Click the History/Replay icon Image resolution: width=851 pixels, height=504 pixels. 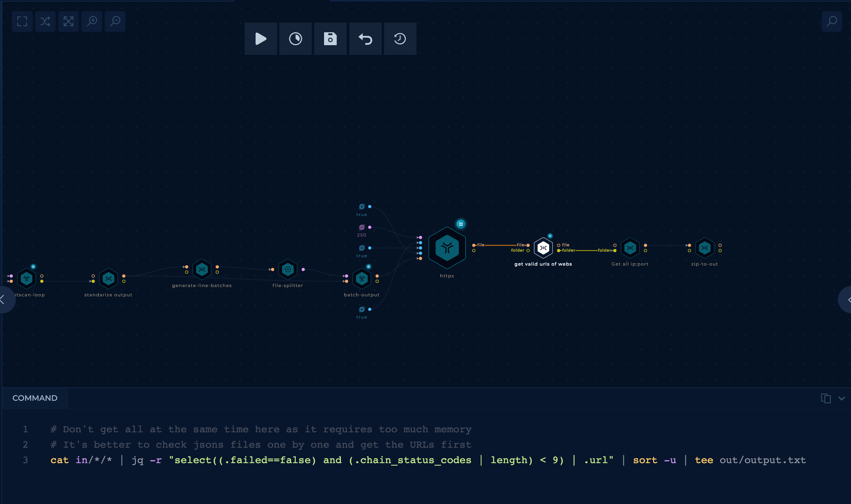[x=400, y=38]
